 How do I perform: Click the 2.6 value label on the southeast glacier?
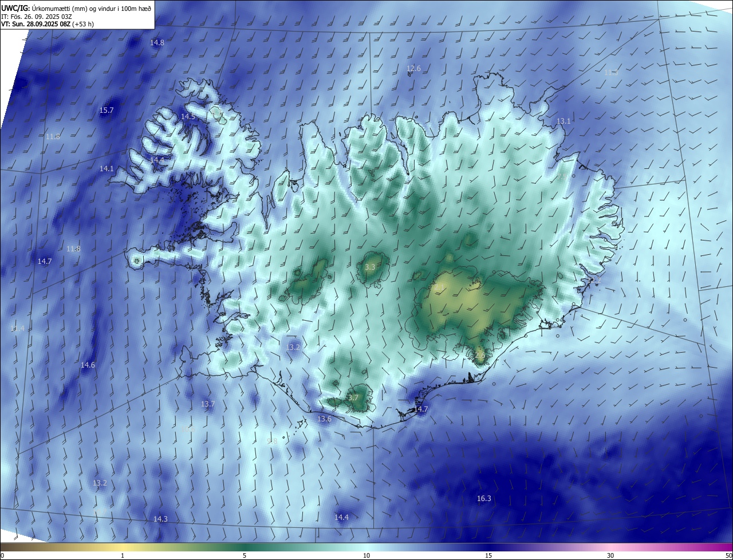[480, 356]
